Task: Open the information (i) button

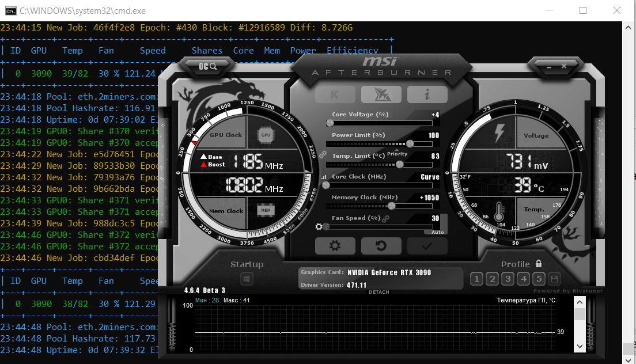Action: [427, 94]
